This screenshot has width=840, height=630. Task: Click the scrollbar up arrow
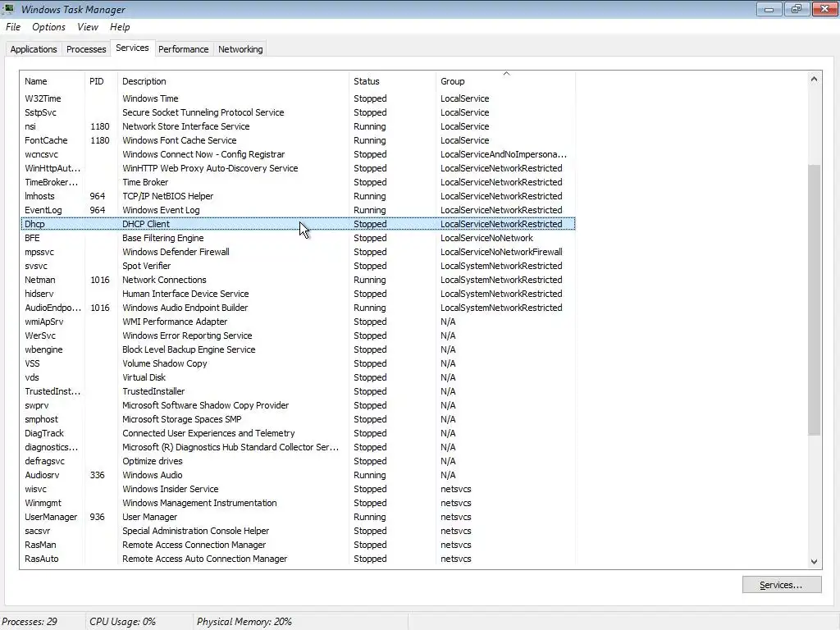pos(815,79)
